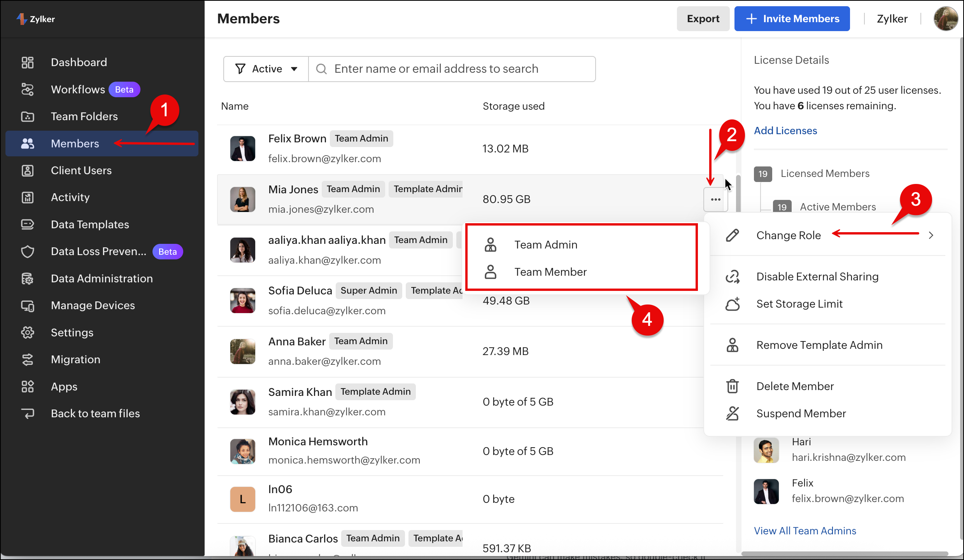The width and height of the screenshot is (964, 560).
Task: Click the Set Storage Limit cloud icon
Action: (x=732, y=304)
